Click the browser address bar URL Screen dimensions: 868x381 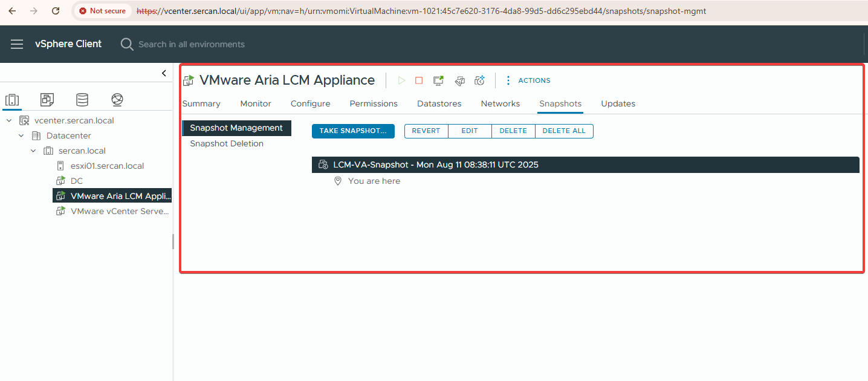(x=421, y=11)
